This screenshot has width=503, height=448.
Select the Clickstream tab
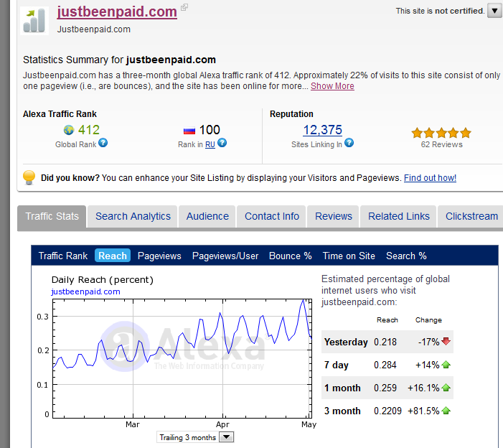pos(471,216)
